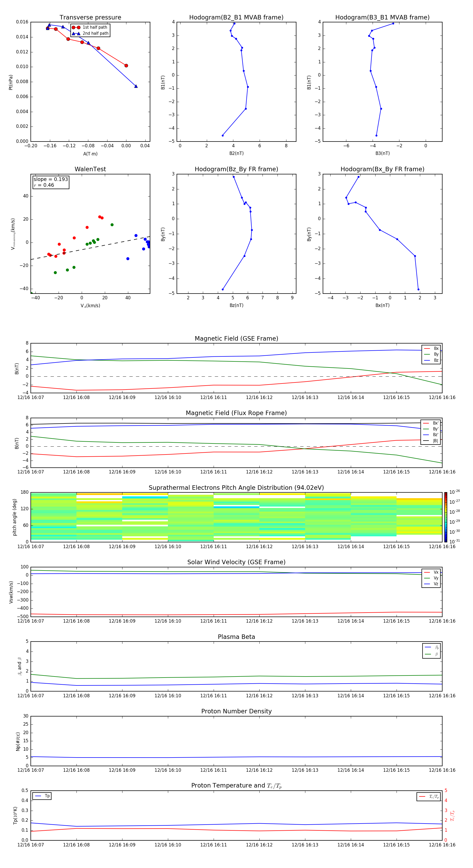Click the 'A(T·m)' x-axis label

(90, 154)
